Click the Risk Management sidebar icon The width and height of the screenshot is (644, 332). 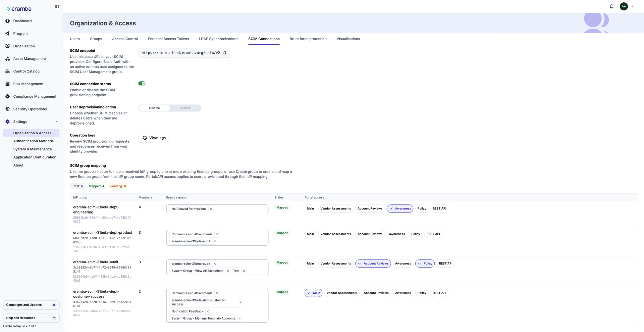point(7,84)
